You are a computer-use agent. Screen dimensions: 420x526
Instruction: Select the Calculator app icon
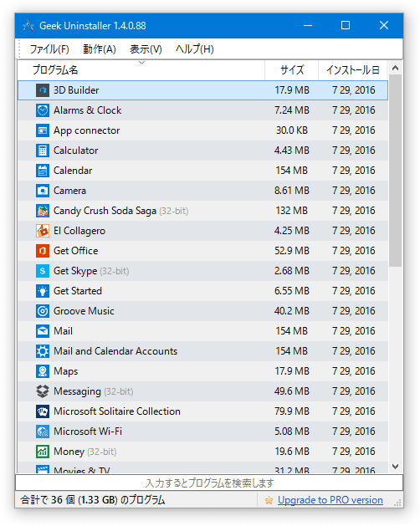43,151
